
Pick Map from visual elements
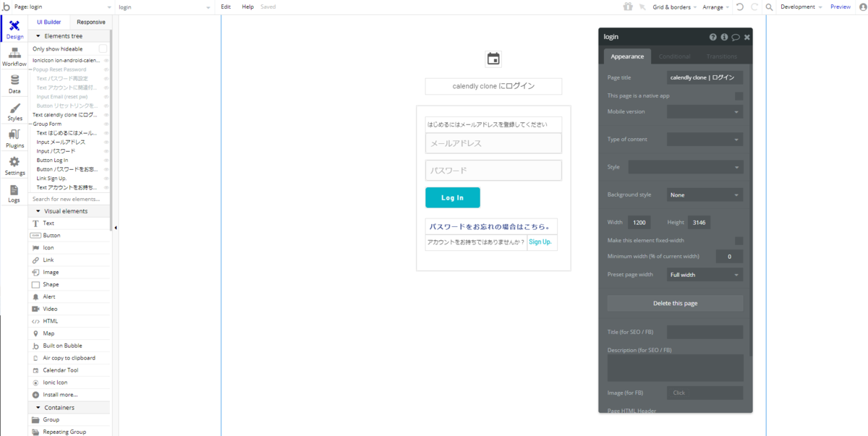(70, 333)
